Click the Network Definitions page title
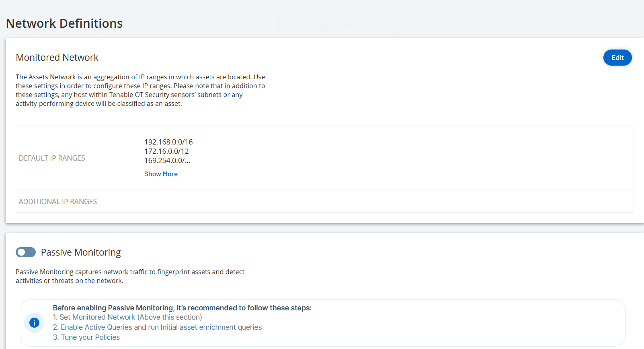Viewport: 644px width, 349px height. click(64, 23)
